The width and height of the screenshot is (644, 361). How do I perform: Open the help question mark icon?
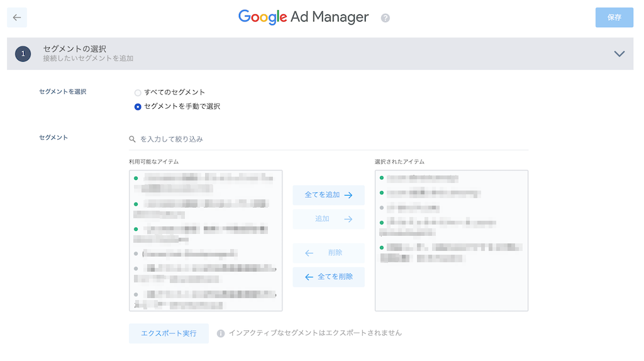click(386, 18)
